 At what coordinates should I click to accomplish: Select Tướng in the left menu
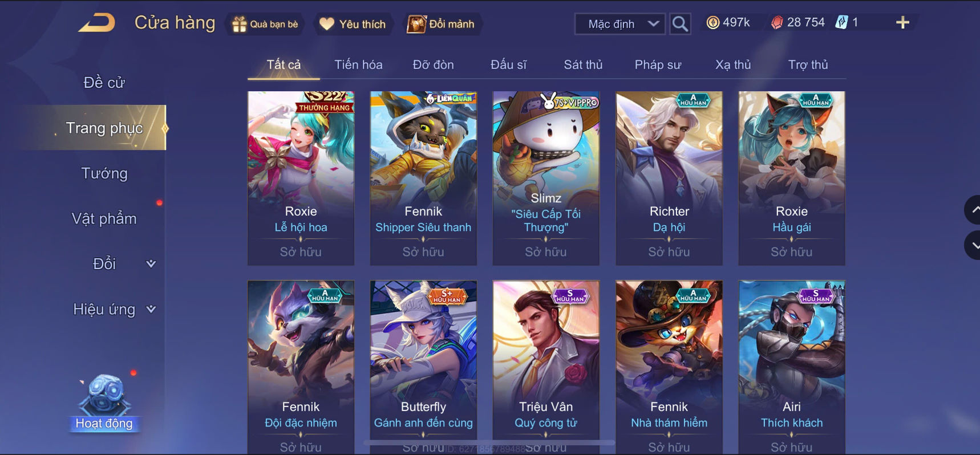pyautogui.click(x=104, y=173)
